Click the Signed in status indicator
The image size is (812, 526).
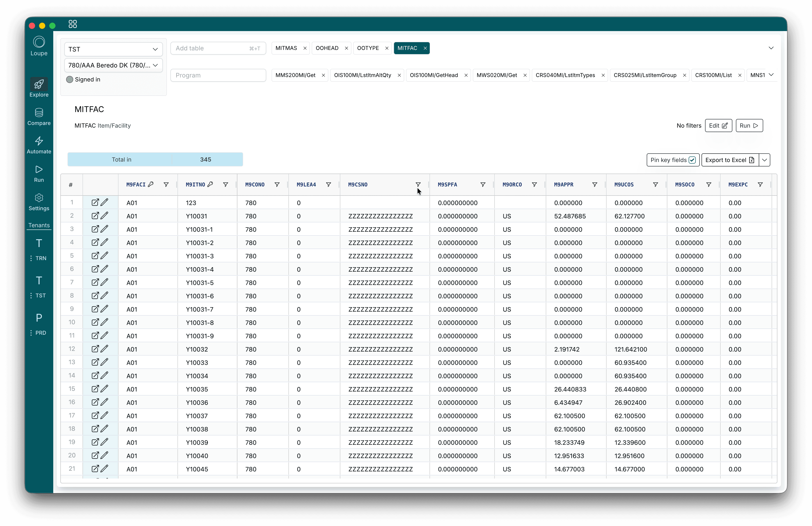70,79
